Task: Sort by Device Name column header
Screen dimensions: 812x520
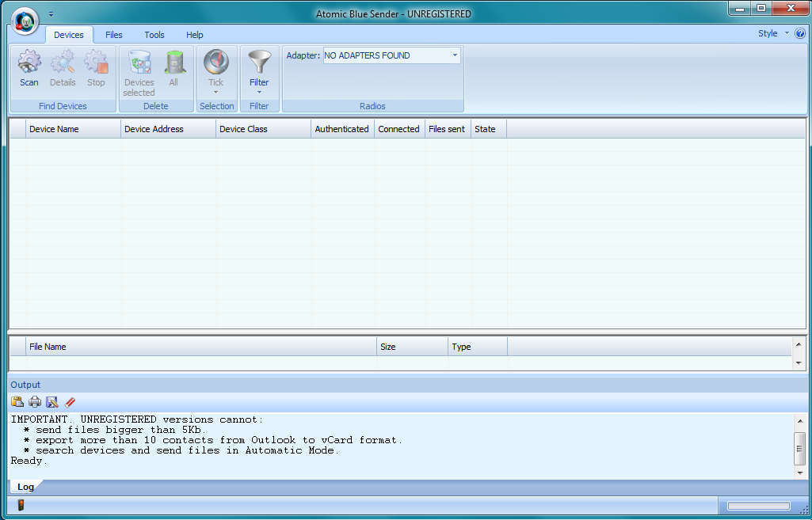Action: coord(72,129)
